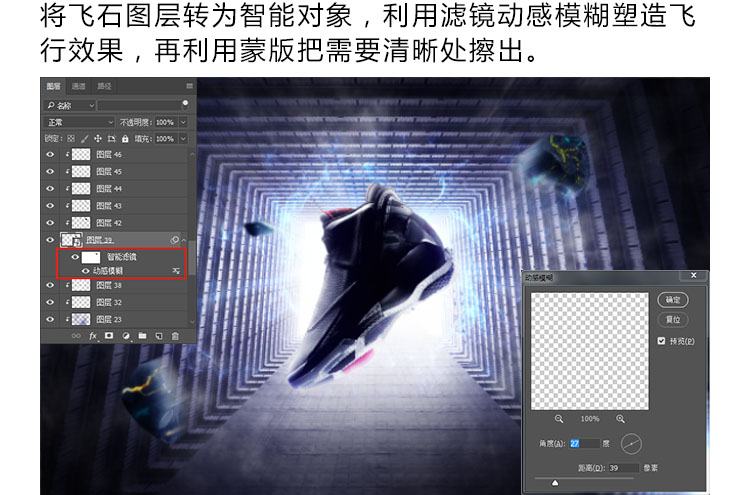Image resolution: width=750 pixels, height=495 pixels.
Task: Click smart filter indicator on 图层 39
Action: pyautogui.click(x=175, y=240)
